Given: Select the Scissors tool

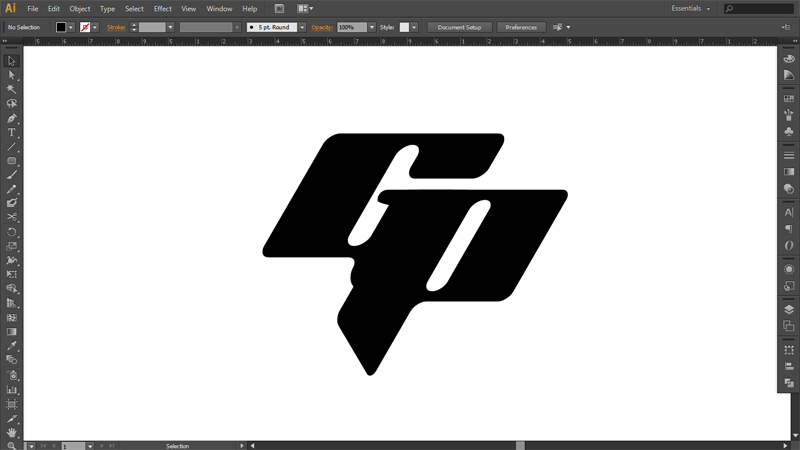Looking at the screenshot, I should (12, 217).
